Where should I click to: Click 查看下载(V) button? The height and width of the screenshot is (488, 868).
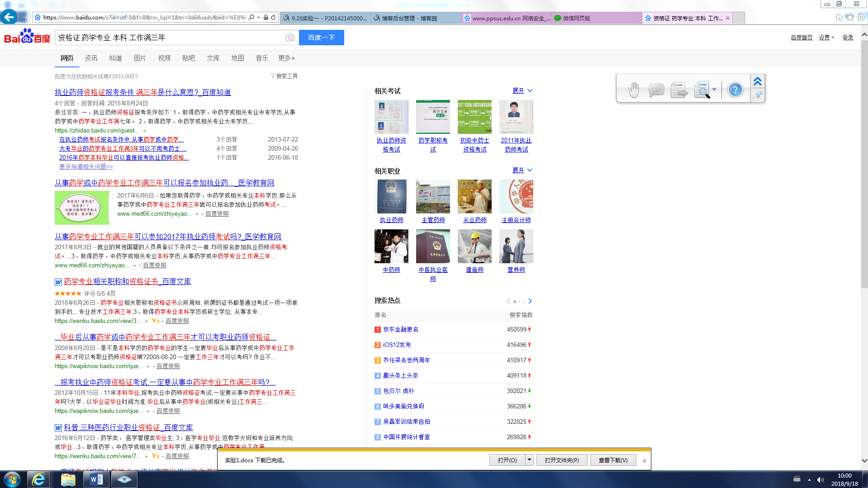[x=613, y=460]
